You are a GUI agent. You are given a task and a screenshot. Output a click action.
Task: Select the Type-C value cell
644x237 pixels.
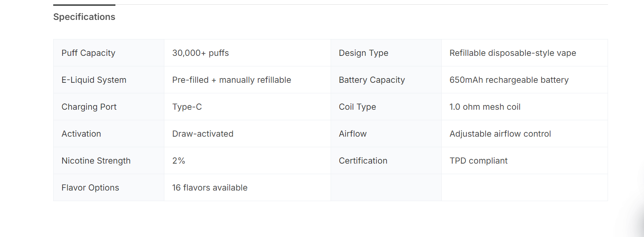pyautogui.click(x=187, y=107)
